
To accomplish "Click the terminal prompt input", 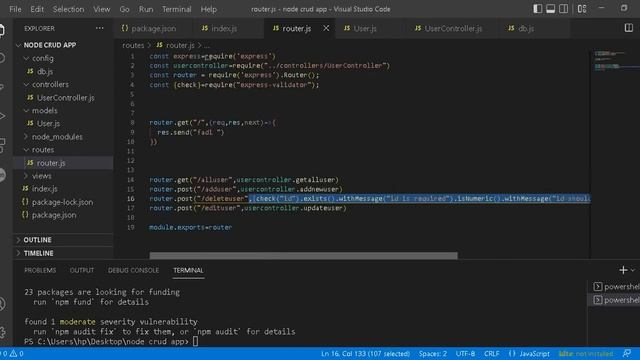I will (x=196, y=341).
